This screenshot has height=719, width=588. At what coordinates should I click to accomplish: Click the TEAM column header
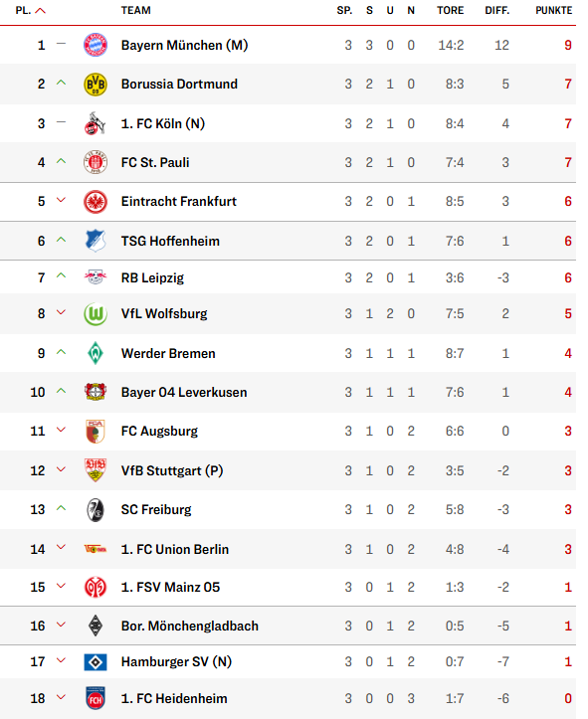(x=135, y=10)
